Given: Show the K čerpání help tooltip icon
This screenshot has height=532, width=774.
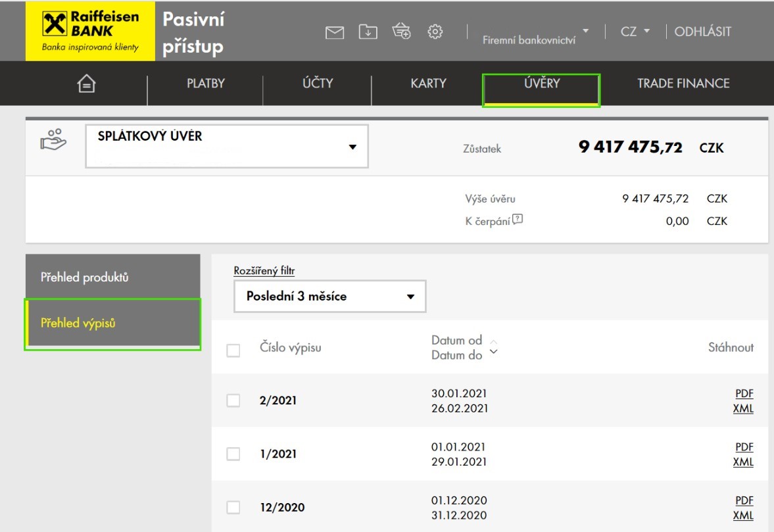Looking at the screenshot, I should (x=518, y=219).
